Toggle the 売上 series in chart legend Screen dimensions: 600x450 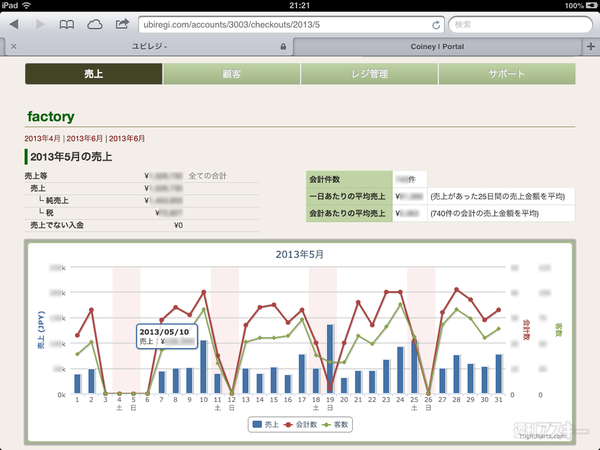(266, 424)
